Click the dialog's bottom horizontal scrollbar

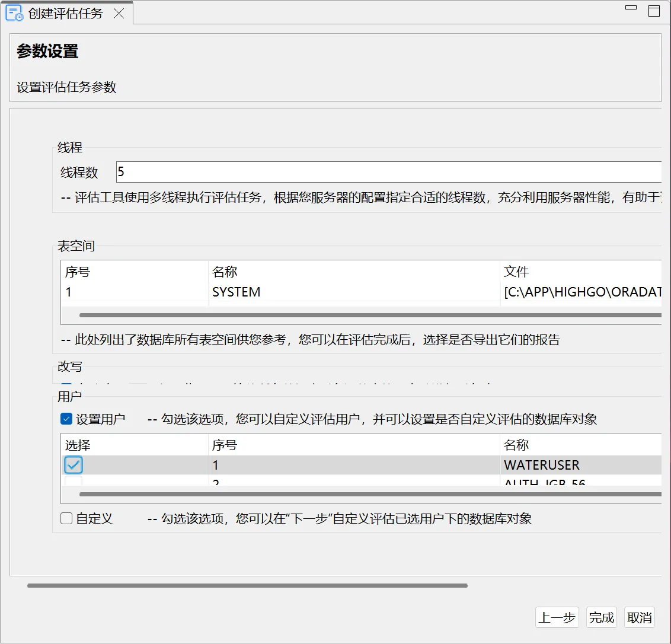[247, 585]
